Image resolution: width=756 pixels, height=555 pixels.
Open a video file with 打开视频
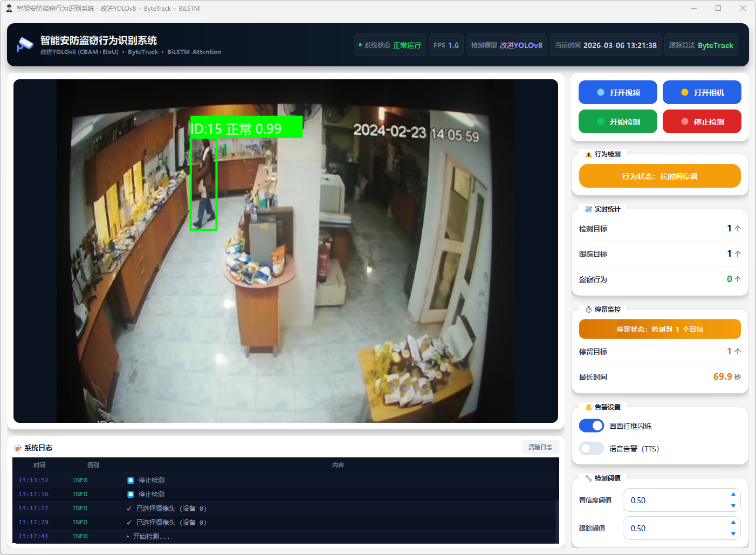point(617,92)
